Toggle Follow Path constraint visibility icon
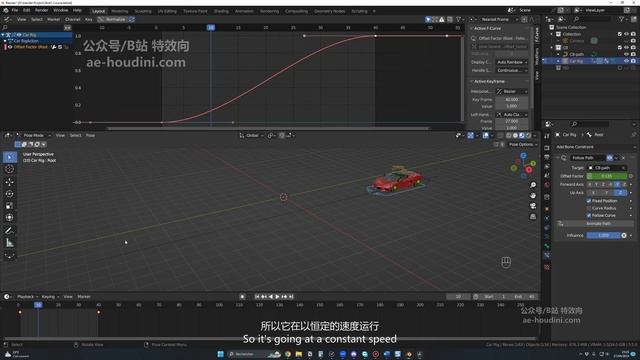The image size is (640, 360). coord(609,158)
